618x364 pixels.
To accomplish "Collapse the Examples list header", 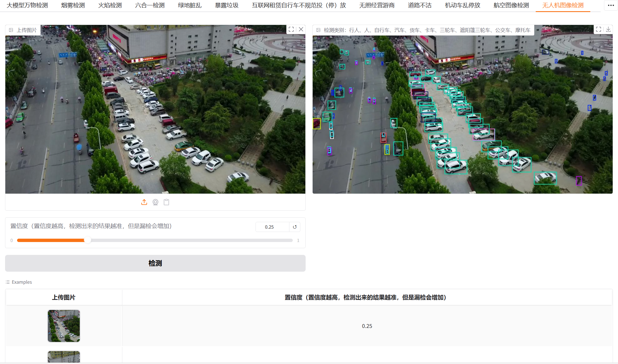I will 19,282.
